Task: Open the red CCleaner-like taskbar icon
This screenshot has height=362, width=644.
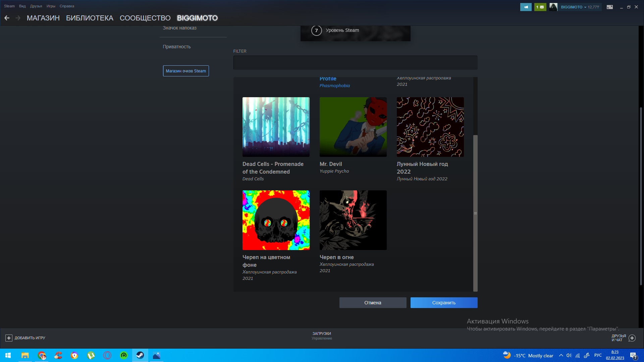Action: [x=58, y=355]
